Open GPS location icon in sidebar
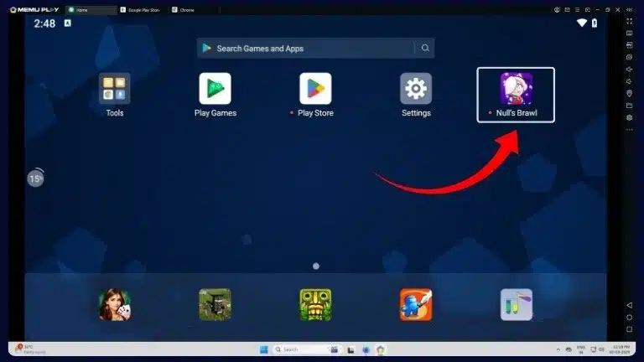This screenshot has height=362, width=644. point(629,94)
